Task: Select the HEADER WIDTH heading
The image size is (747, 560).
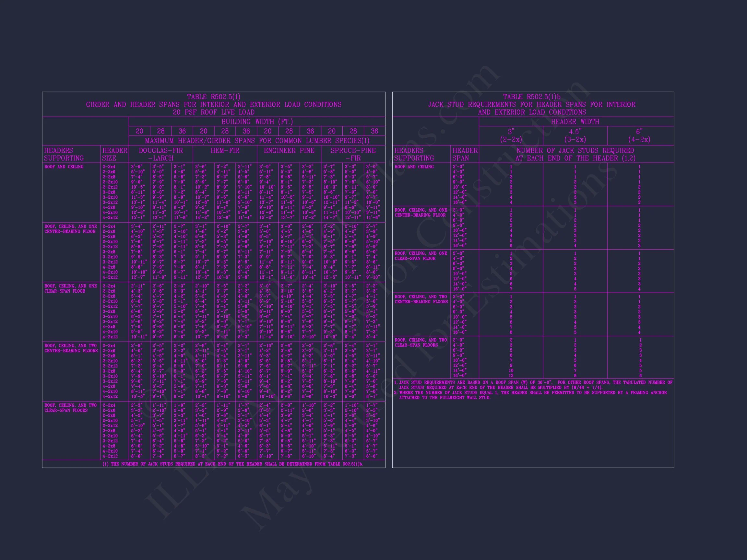Action: (x=575, y=122)
